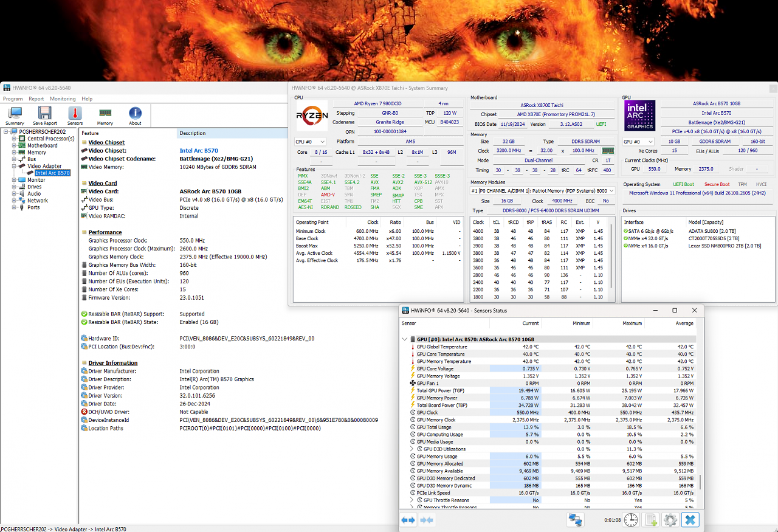This screenshot has height=532, width=778.
Task: Click the expand-columns blue arrows icon in Sensors
Action: coord(408,520)
